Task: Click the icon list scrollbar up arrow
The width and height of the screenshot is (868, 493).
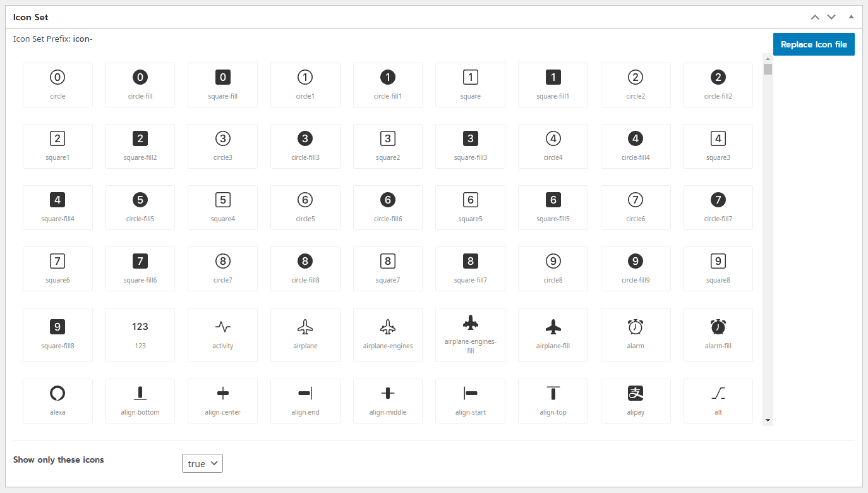Action: pos(768,58)
